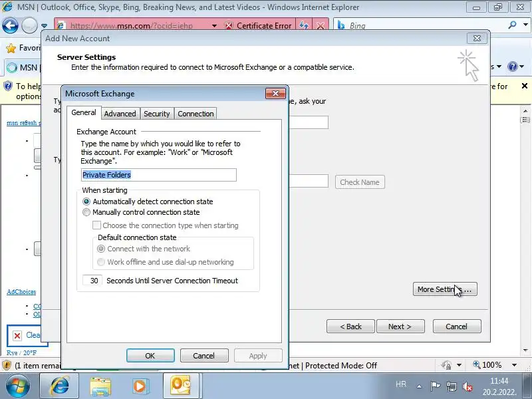Click Cancel in Microsoft Exchange dialog

(204, 356)
